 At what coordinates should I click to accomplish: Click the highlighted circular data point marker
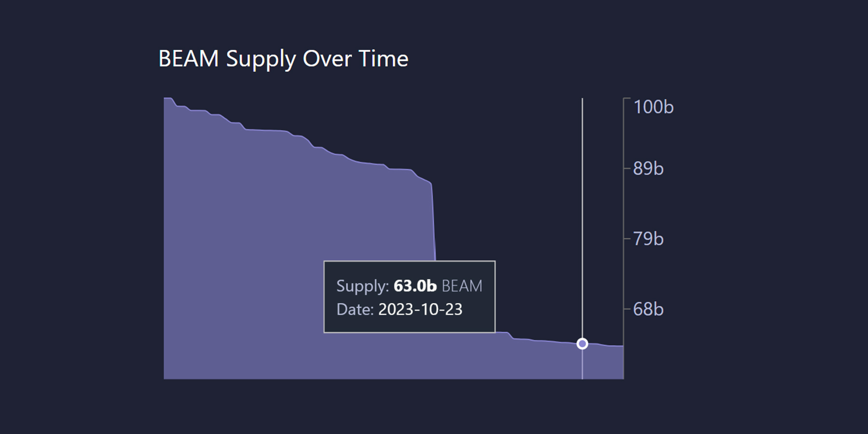[x=582, y=344]
